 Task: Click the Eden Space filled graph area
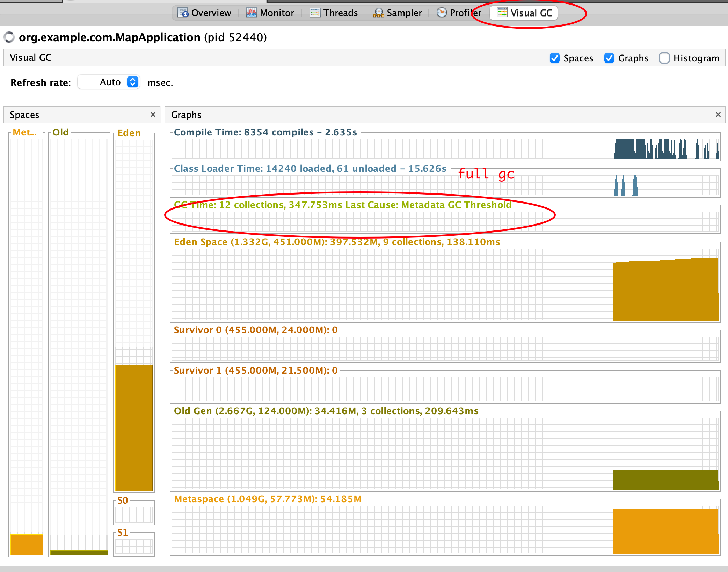tap(665, 289)
